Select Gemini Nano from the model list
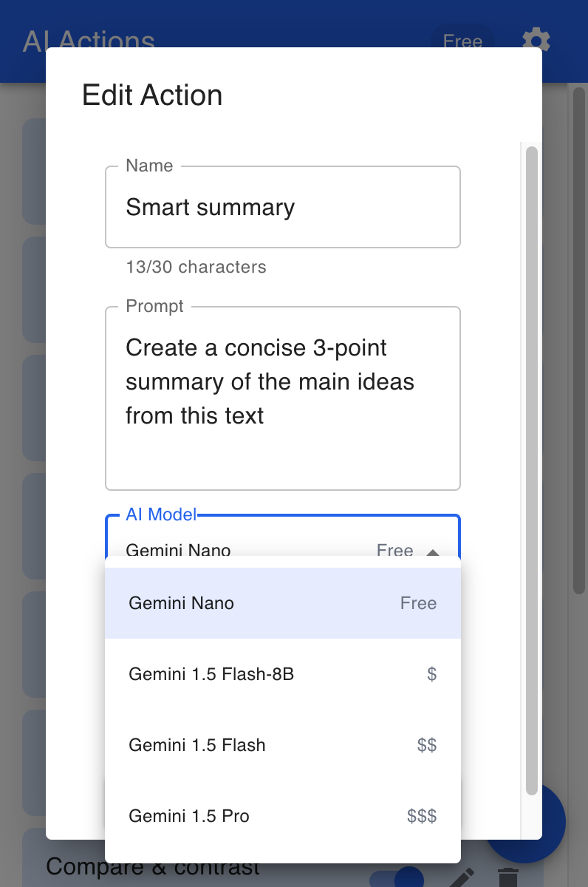This screenshot has height=887, width=588. [x=282, y=603]
